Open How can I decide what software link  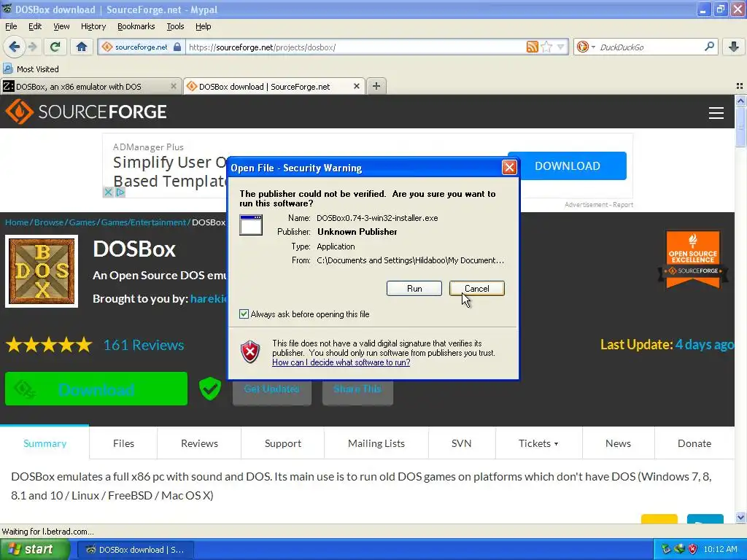pyautogui.click(x=341, y=362)
